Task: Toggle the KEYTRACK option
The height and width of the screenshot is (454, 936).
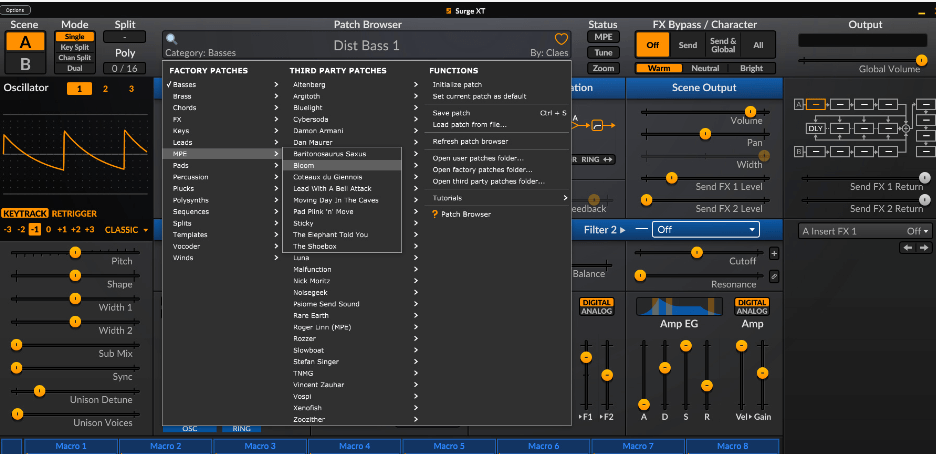Action: click(24, 213)
